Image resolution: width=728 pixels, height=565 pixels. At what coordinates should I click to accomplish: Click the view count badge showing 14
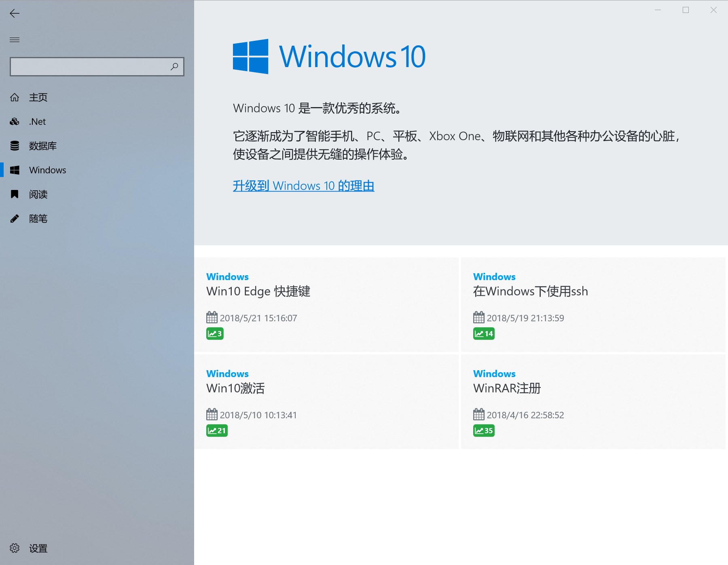[x=484, y=333]
